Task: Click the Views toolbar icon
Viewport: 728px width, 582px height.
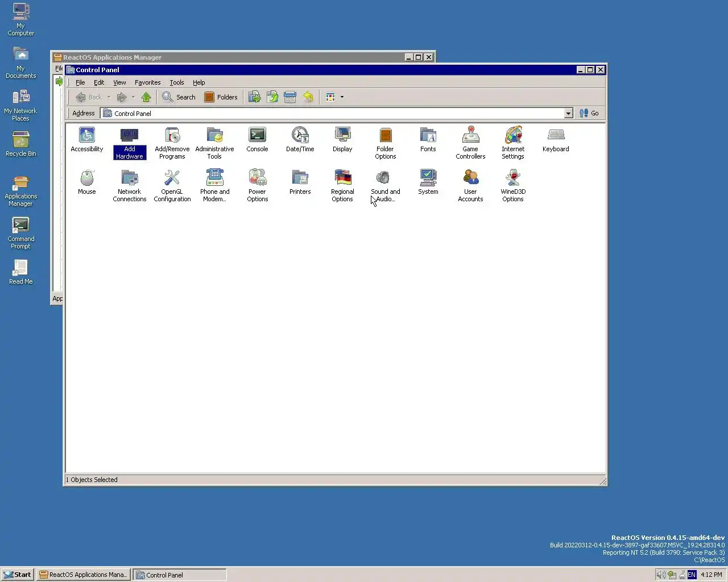Action: (x=330, y=97)
